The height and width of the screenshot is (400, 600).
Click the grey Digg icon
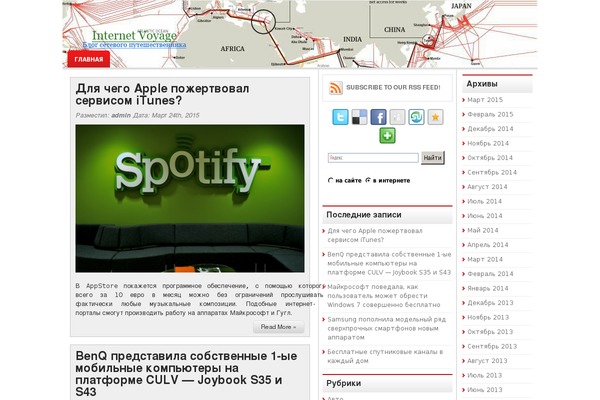click(397, 117)
